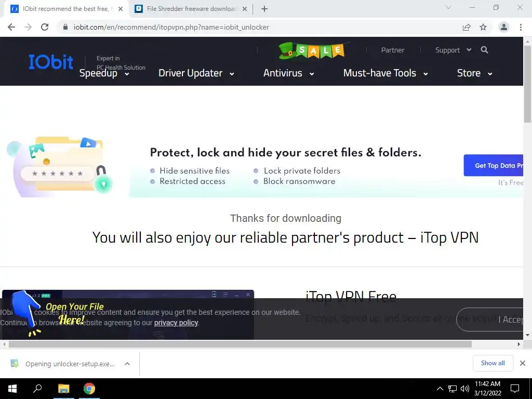Click the 'Lock private folders' bullet text
Screen dimensions: 532x399
(302, 170)
